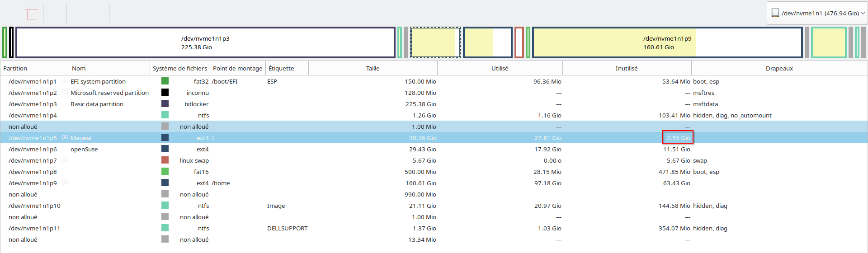
Task: Sort by the Étiquette column header
Action: pos(287,68)
